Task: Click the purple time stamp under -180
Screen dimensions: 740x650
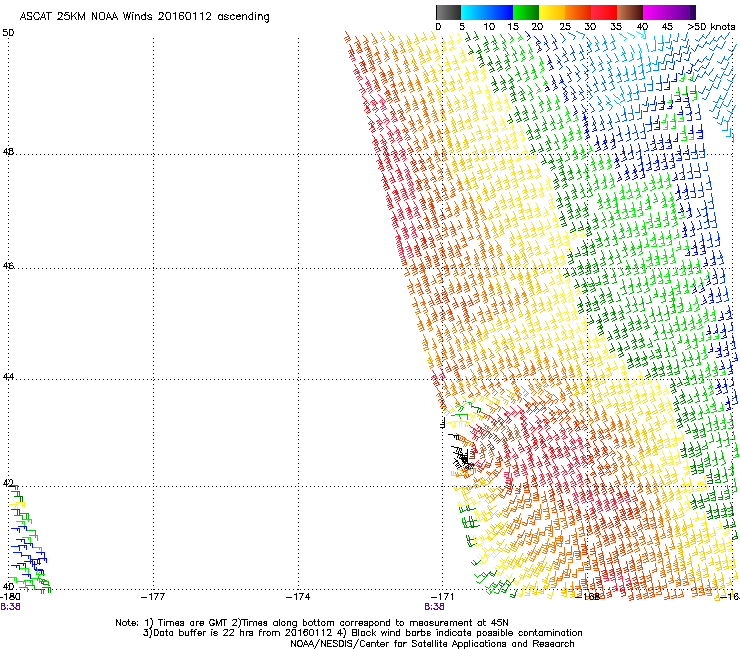Action: tap(10, 607)
